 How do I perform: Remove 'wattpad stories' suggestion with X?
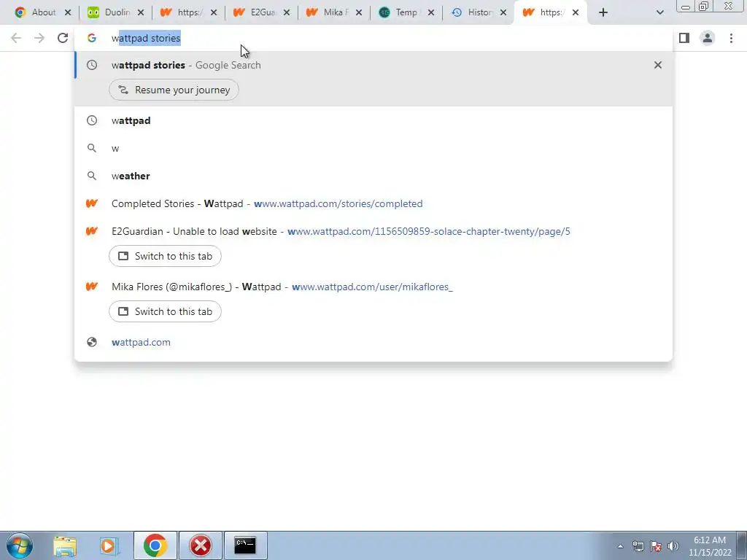coord(658,65)
